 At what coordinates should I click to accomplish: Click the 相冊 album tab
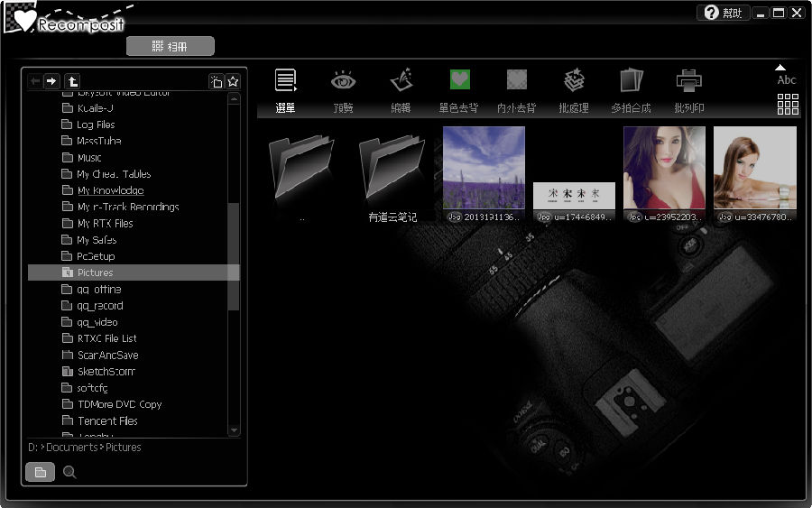coord(170,46)
